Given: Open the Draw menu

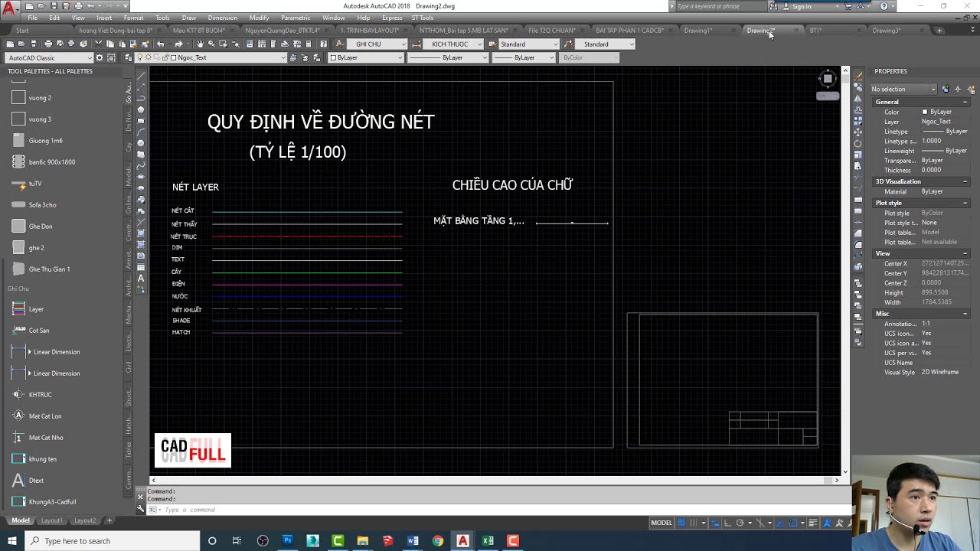Looking at the screenshot, I should tap(189, 18).
